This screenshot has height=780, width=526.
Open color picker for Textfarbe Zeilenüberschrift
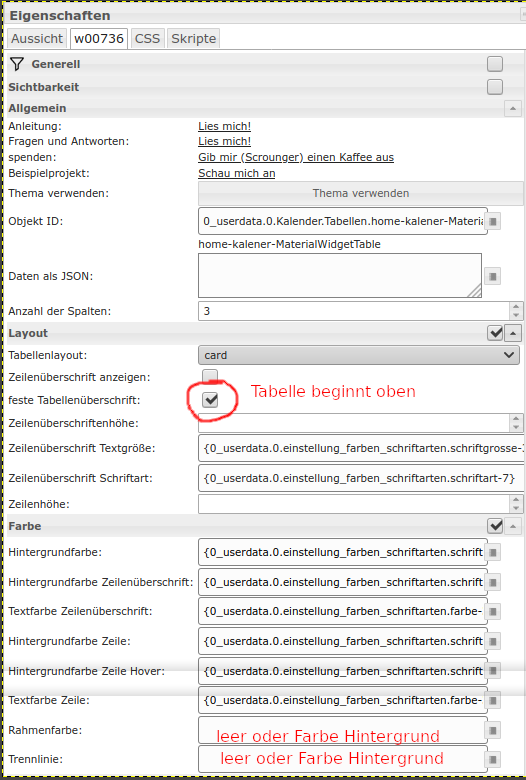[493, 611]
